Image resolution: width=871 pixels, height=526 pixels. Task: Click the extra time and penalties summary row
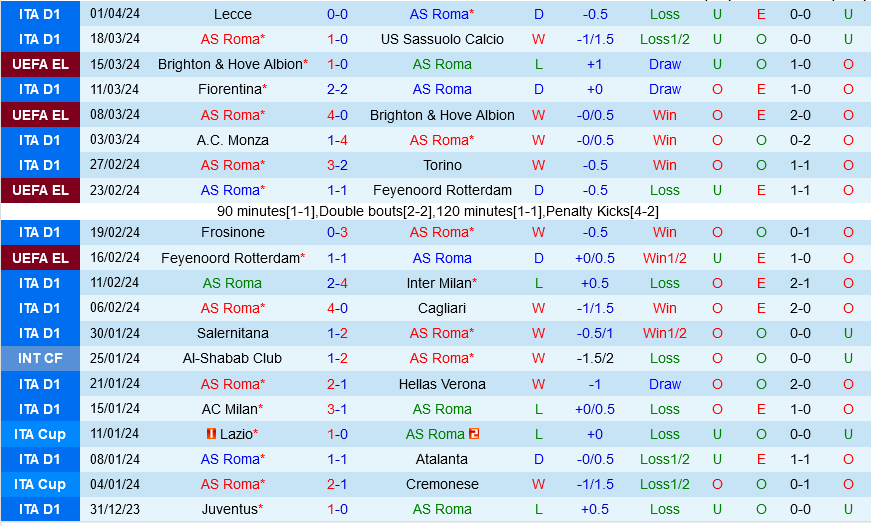[x=437, y=211]
